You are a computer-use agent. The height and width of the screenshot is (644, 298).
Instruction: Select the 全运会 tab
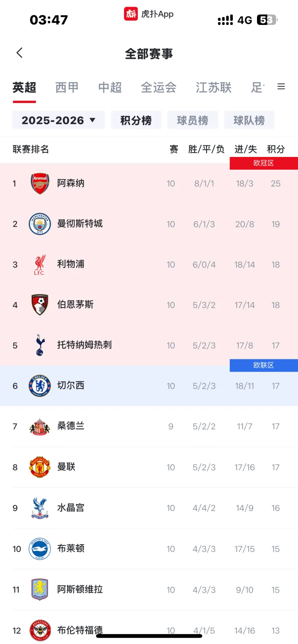click(x=158, y=87)
